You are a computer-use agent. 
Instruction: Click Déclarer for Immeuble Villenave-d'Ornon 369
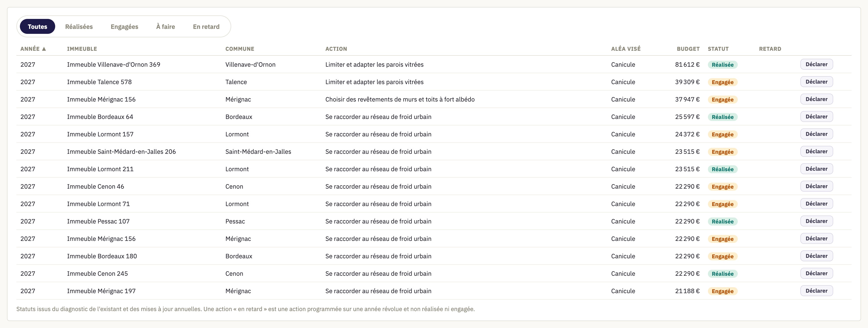click(x=817, y=64)
